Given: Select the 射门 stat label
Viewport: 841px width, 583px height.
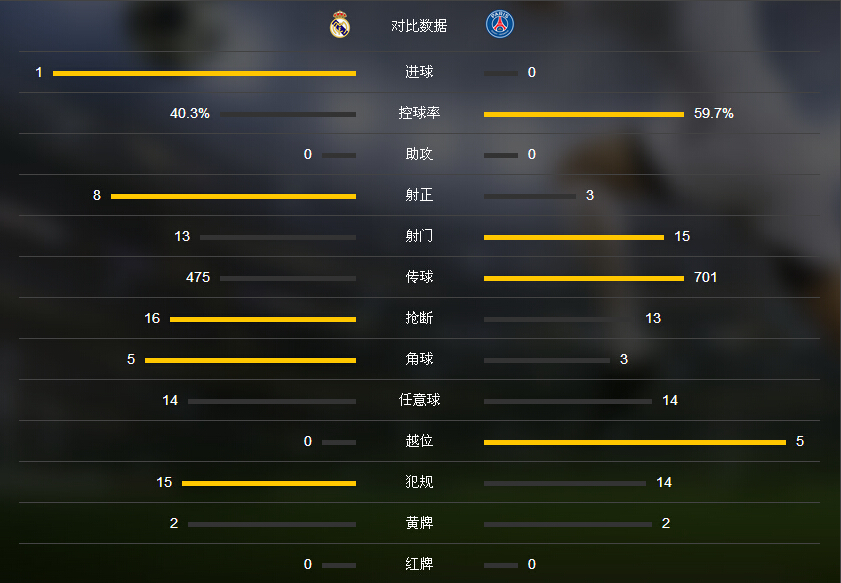Looking at the screenshot, I should (419, 236).
